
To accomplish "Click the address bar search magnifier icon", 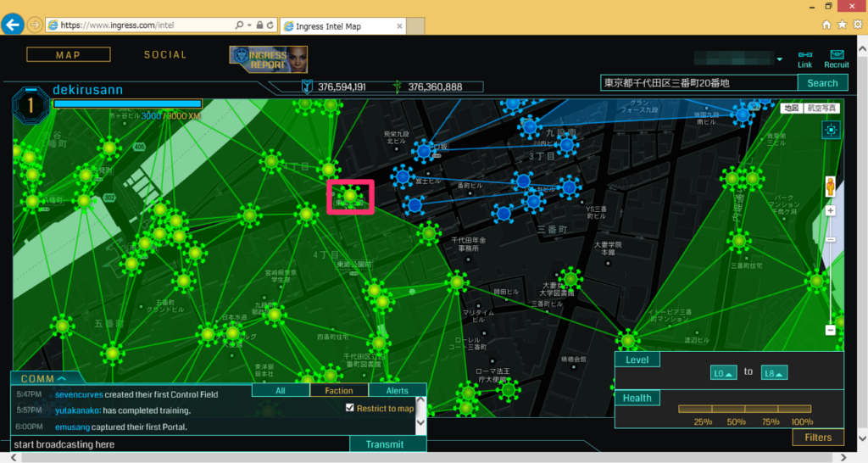I will coord(239,25).
